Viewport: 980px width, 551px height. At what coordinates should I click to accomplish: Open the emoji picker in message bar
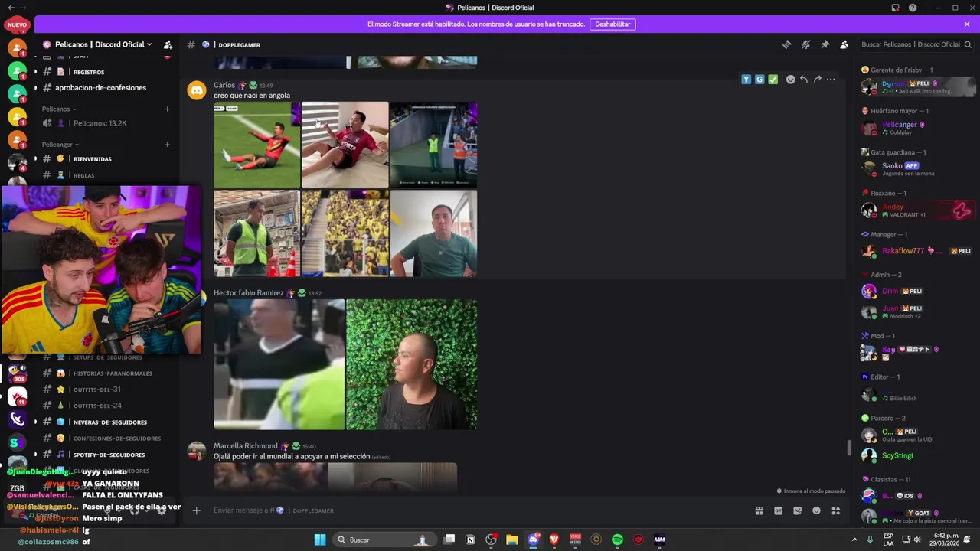816,510
